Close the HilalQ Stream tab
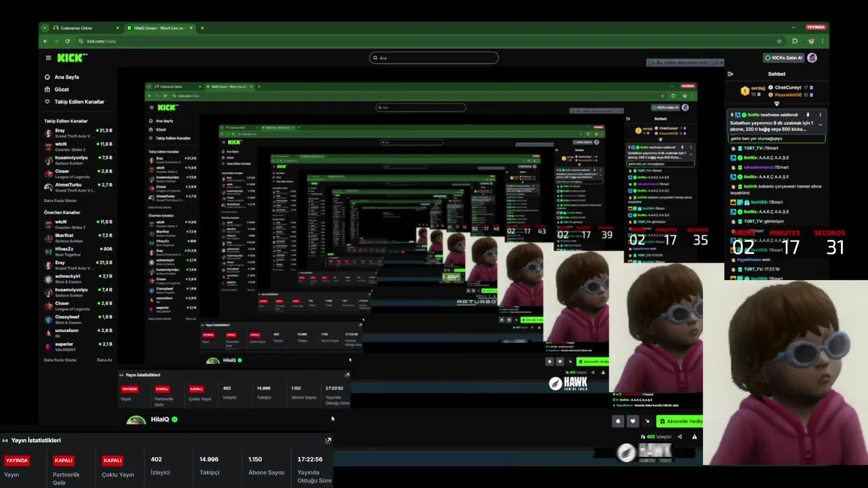This screenshot has width=868, height=488. coord(191,28)
